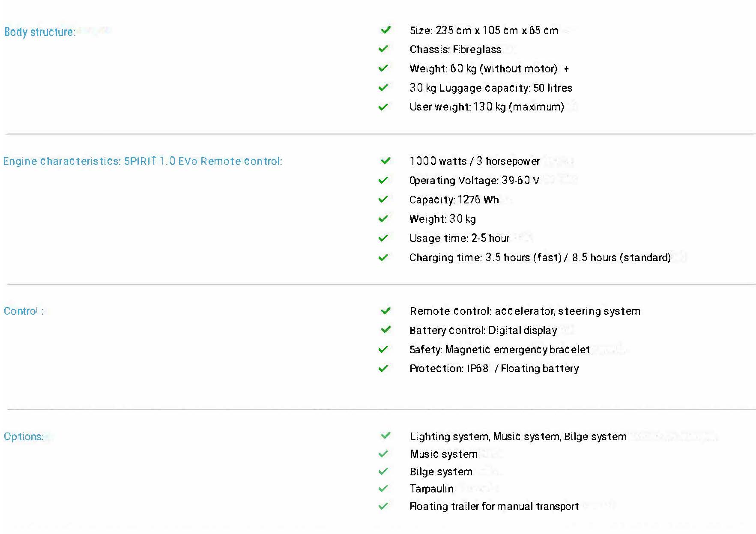Click the checkmark next to Bilge system
The image size is (756, 534).
coord(383,471)
